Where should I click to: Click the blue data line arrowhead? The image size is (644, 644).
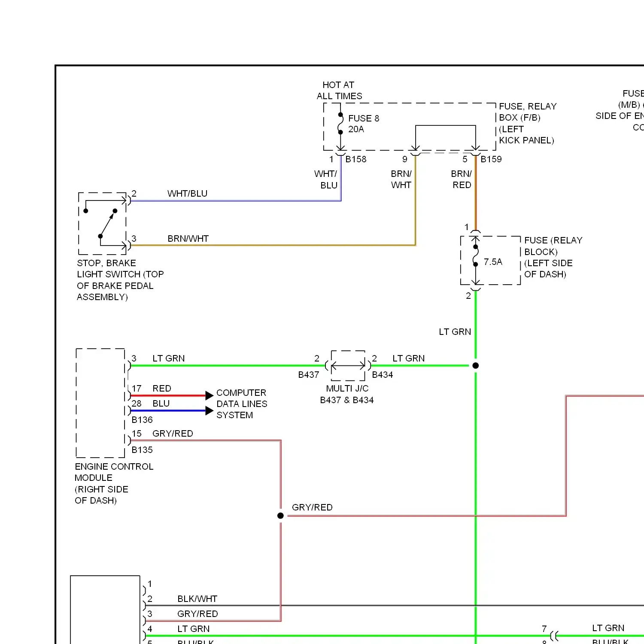210,411
